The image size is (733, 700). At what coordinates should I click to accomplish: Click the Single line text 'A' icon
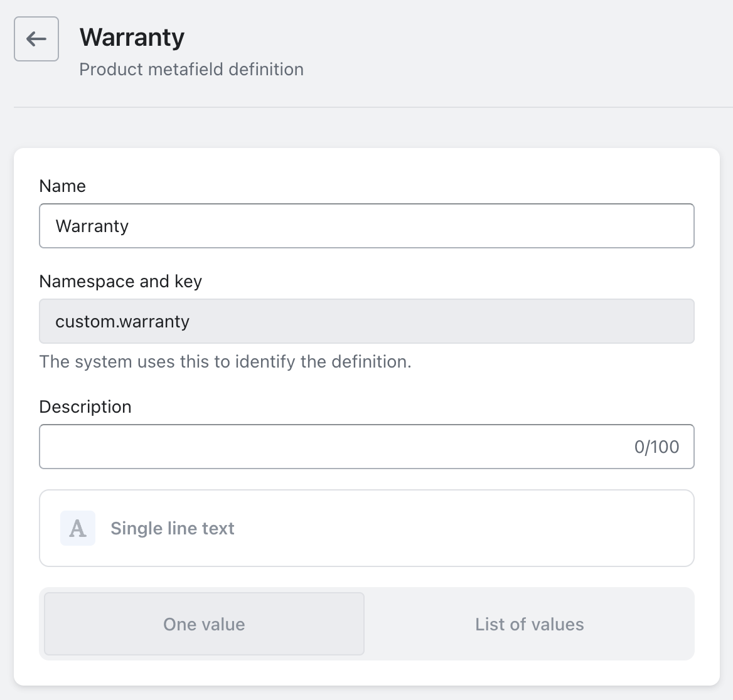point(78,528)
